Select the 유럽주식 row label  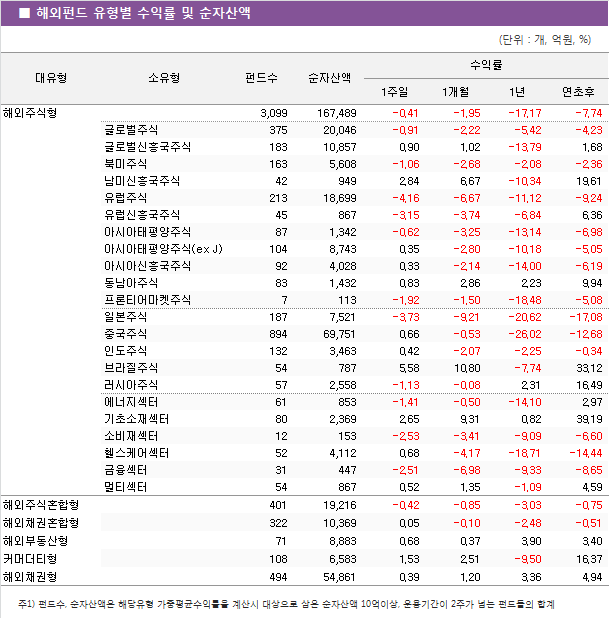[125, 198]
